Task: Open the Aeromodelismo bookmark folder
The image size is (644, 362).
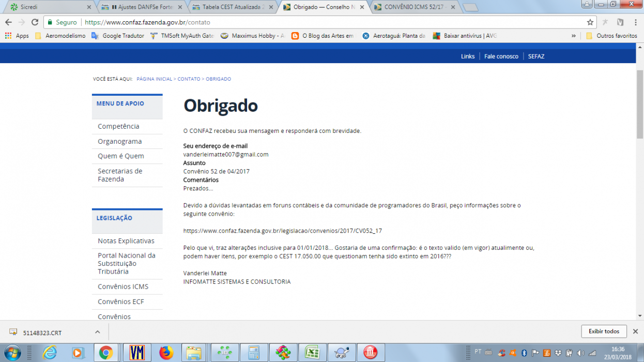Action: [60, 36]
